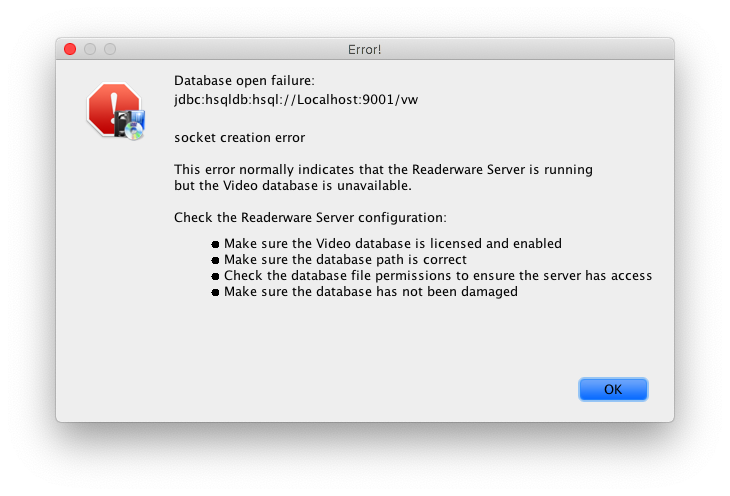The height and width of the screenshot is (496, 730).
Task: Click the Error! title bar text
Action: [365, 49]
